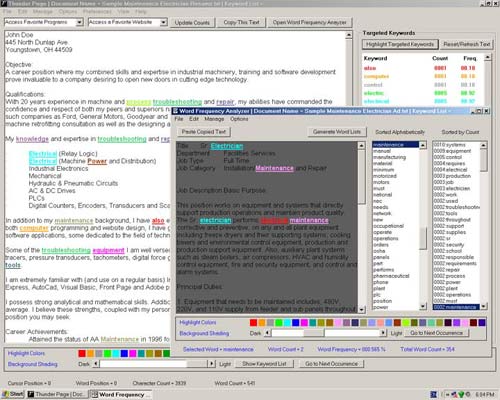
Task: Click the Word Frequency Analyzer title bar icon
Action: tap(175, 111)
